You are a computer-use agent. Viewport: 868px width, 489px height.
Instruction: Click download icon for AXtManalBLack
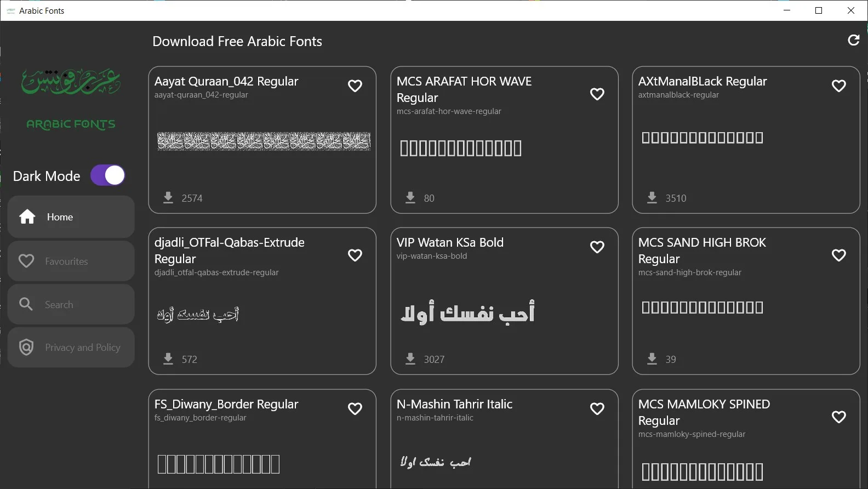[x=652, y=197]
